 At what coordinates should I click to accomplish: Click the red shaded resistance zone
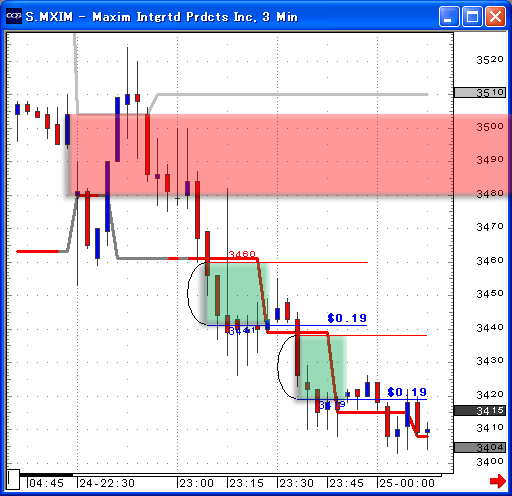pyautogui.click(x=289, y=155)
